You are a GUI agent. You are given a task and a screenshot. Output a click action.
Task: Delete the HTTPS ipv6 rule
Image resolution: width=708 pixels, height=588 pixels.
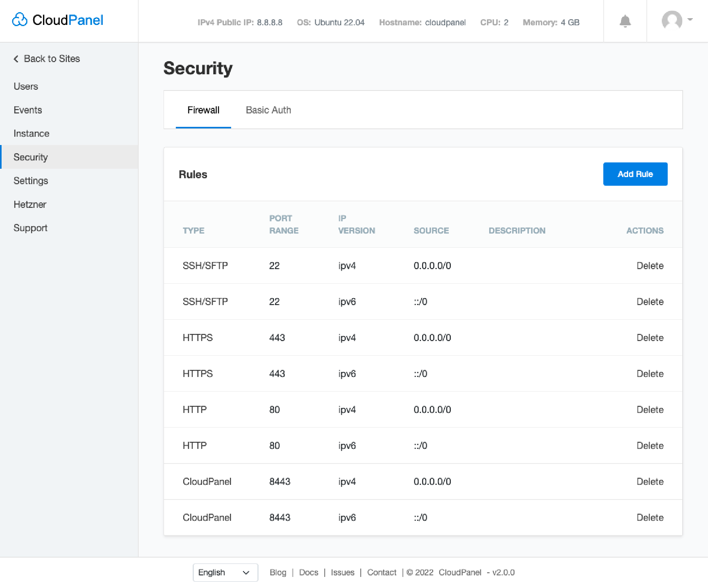coord(650,373)
